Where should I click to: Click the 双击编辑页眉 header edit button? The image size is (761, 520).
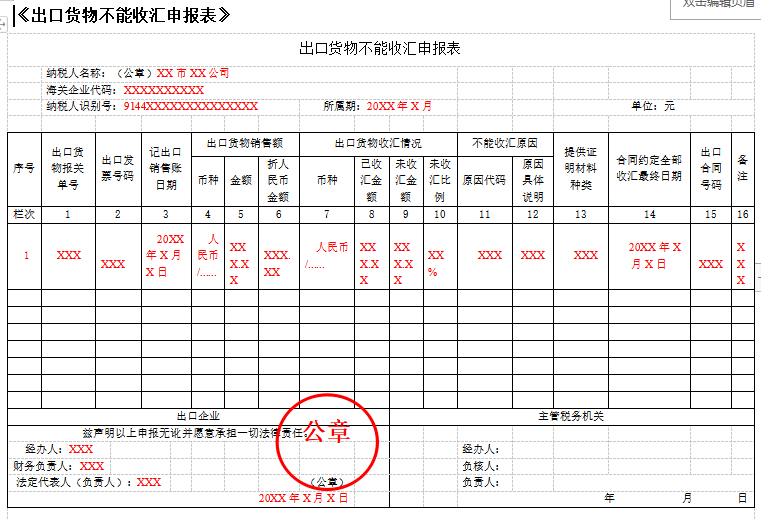click(x=717, y=5)
